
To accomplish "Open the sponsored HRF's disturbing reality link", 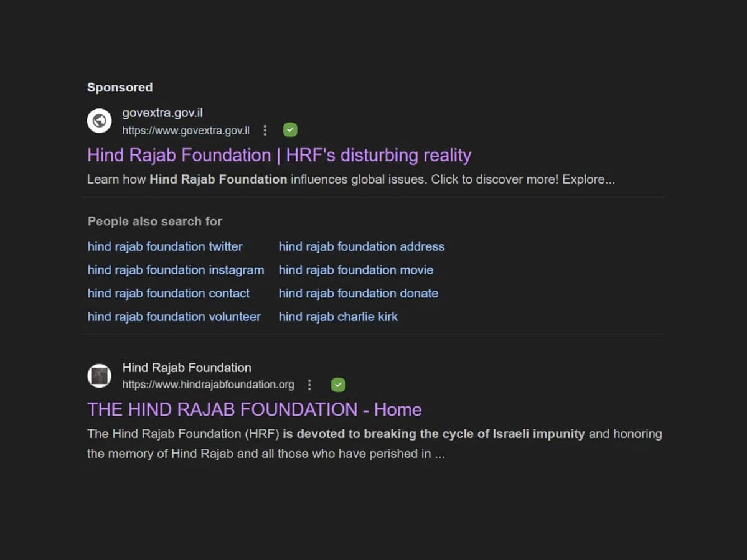I will 279,155.
